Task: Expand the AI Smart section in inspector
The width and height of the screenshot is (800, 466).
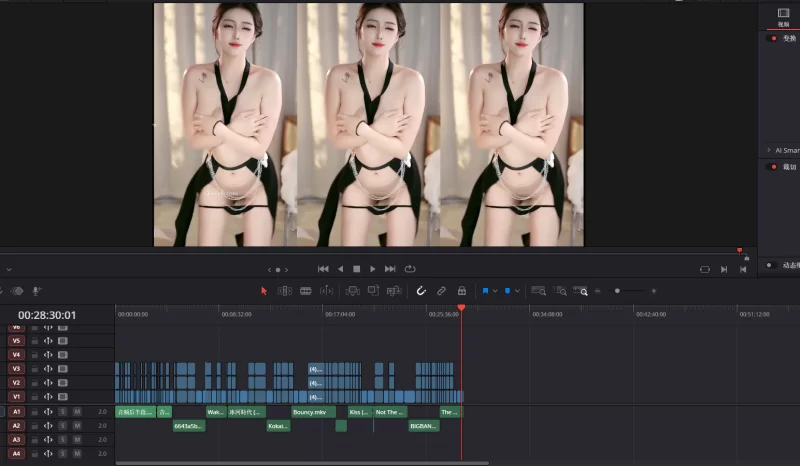Action: (x=768, y=150)
